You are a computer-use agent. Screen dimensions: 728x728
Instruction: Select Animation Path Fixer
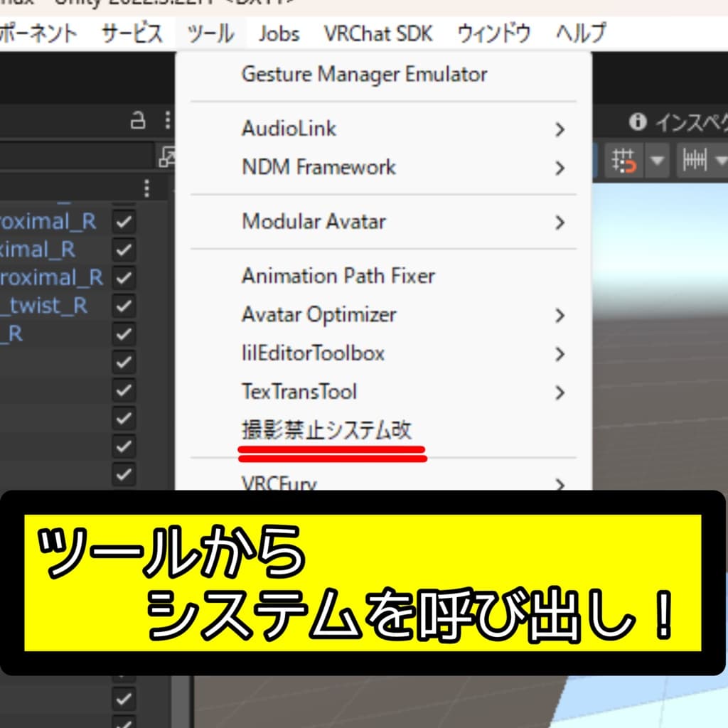338,276
